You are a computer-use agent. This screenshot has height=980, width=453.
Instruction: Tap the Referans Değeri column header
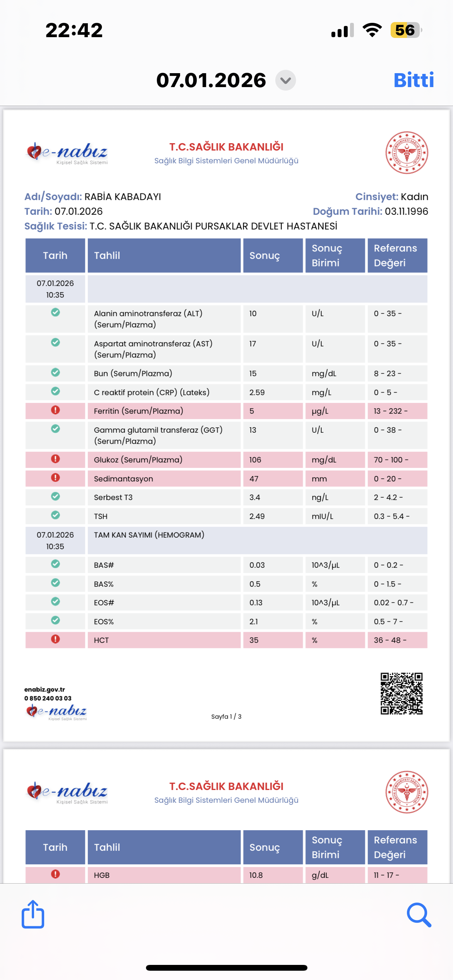[397, 255]
